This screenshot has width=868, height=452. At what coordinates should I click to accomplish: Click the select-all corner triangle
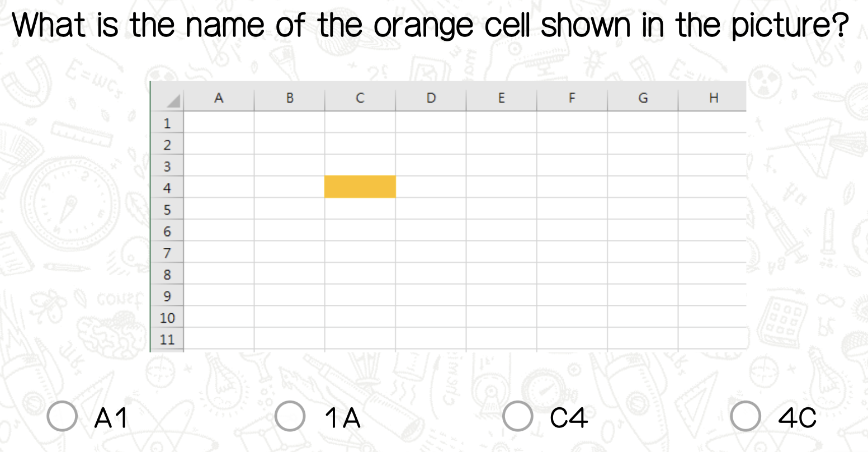pos(173,101)
